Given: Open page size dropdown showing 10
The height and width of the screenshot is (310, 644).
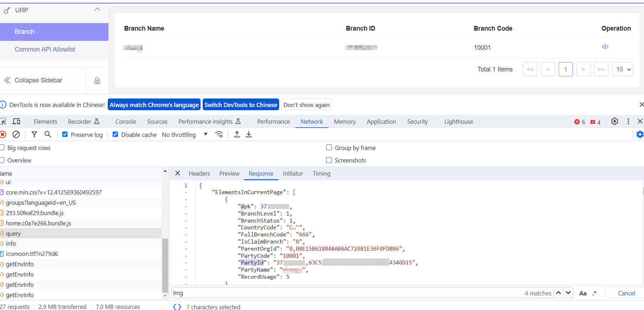Looking at the screenshot, I should (x=623, y=69).
